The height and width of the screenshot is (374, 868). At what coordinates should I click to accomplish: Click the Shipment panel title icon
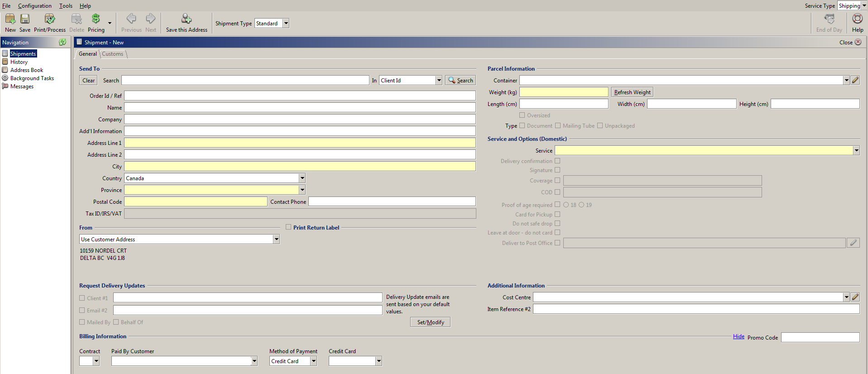click(79, 42)
